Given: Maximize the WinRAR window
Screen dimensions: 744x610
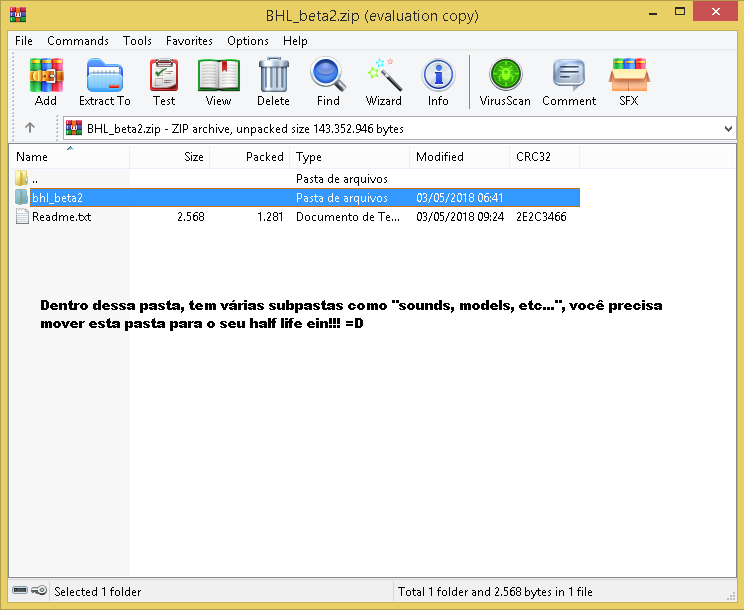Looking at the screenshot, I should pyautogui.click(x=679, y=11).
